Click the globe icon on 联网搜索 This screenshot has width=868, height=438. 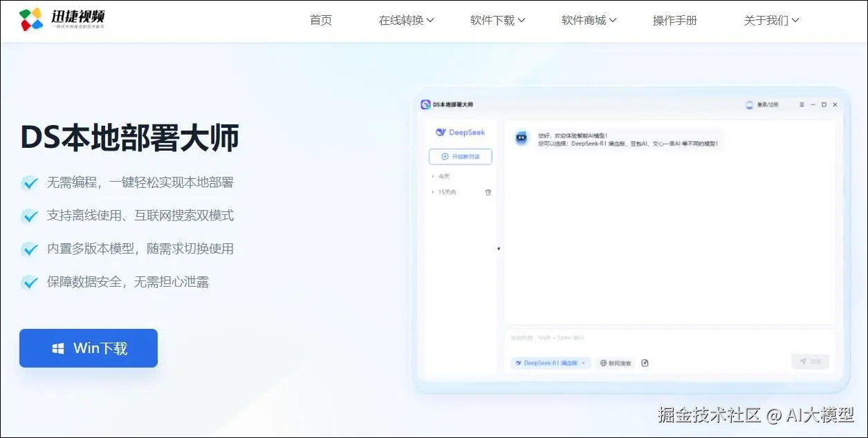tap(602, 363)
